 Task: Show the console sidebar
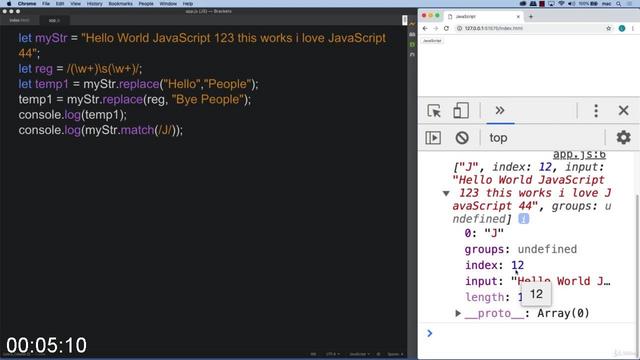(433, 138)
